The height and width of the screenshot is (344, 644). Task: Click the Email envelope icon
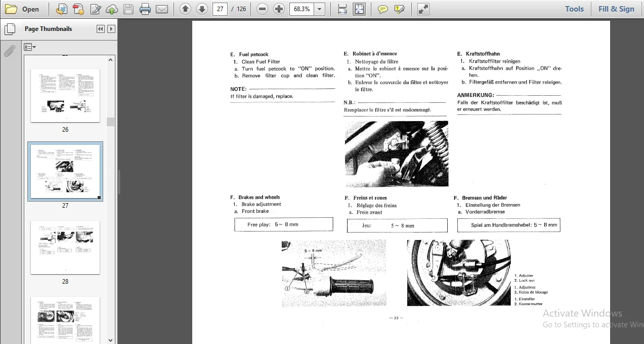point(162,9)
